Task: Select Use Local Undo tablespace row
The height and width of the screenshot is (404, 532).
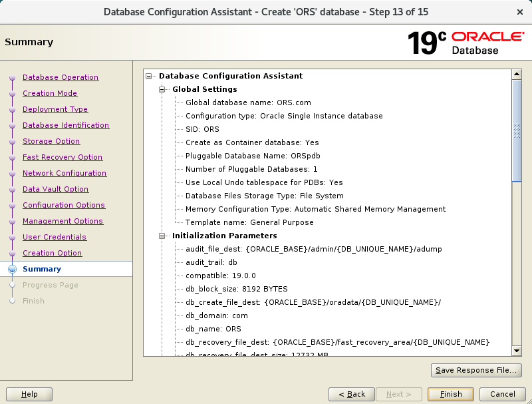Action: click(264, 182)
